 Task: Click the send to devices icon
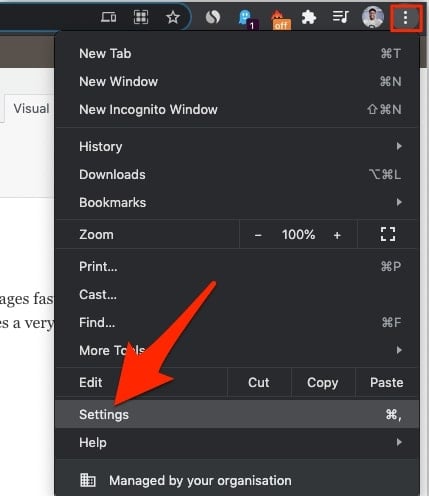[x=109, y=17]
